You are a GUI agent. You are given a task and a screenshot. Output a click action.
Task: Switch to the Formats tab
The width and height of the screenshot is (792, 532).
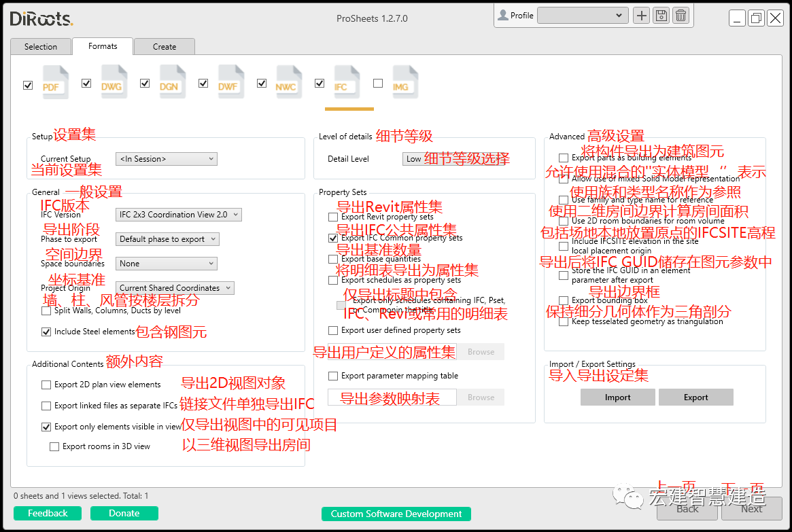[103, 46]
